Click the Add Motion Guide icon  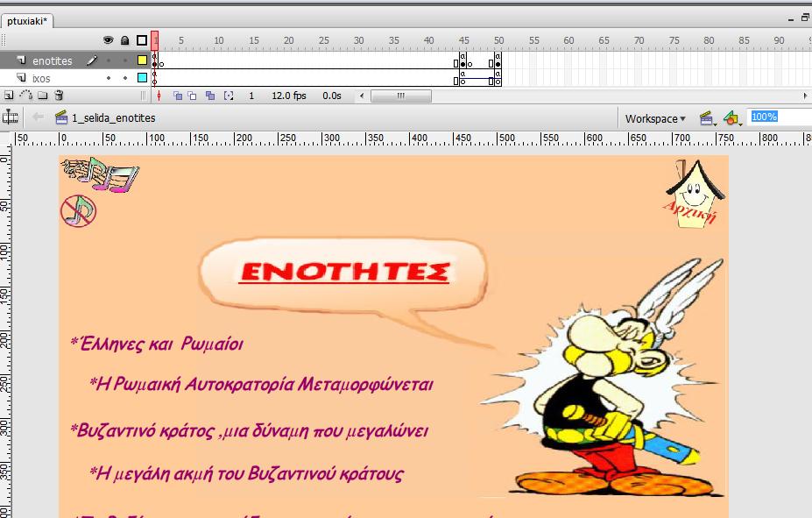(26, 96)
